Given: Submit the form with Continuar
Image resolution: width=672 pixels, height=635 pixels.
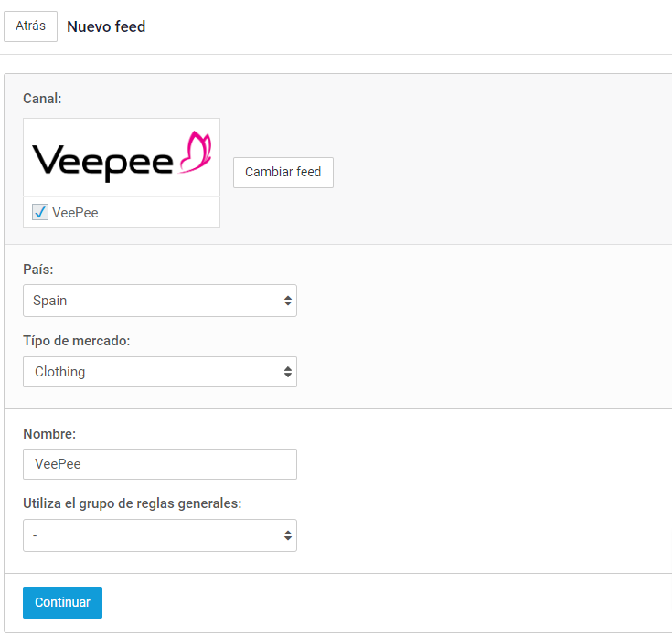Looking at the screenshot, I should pyautogui.click(x=62, y=602).
